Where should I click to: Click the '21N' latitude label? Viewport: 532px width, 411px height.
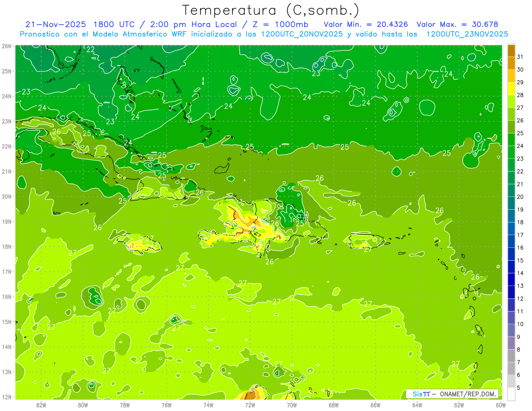[6, 171]
